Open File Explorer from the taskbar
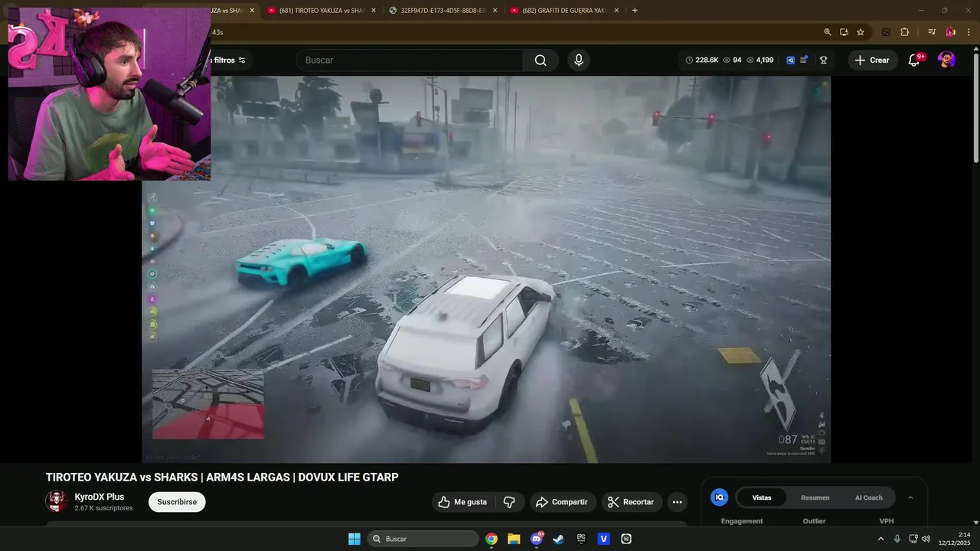 pos(514,539)
